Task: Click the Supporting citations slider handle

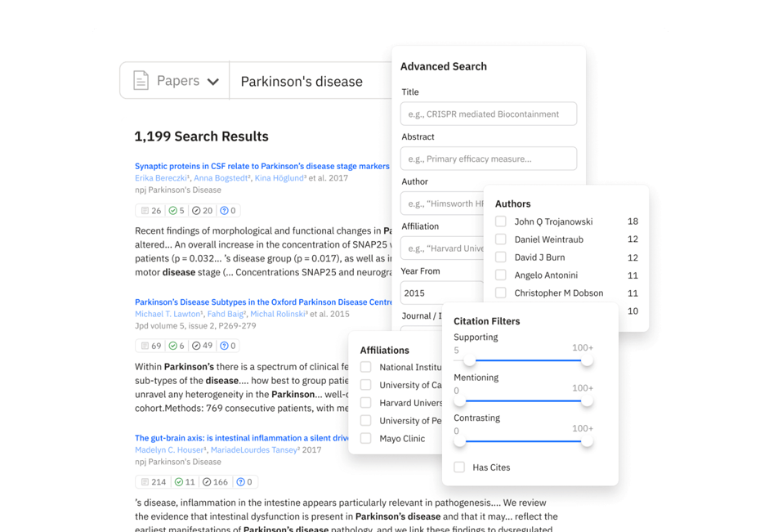Action: pos(468,360)
